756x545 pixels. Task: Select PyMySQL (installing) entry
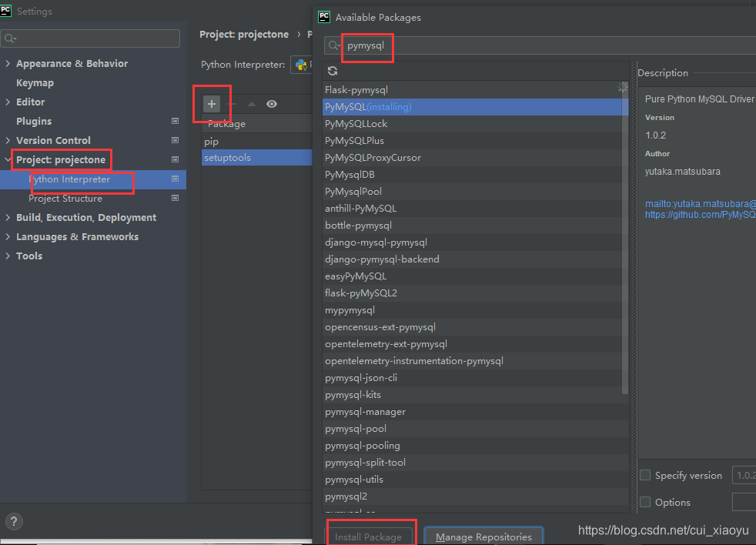click(x=476, y=107)
